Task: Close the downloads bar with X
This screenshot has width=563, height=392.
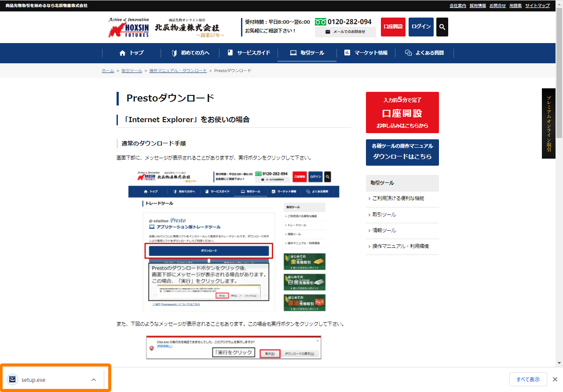Action: pos(555,379)
